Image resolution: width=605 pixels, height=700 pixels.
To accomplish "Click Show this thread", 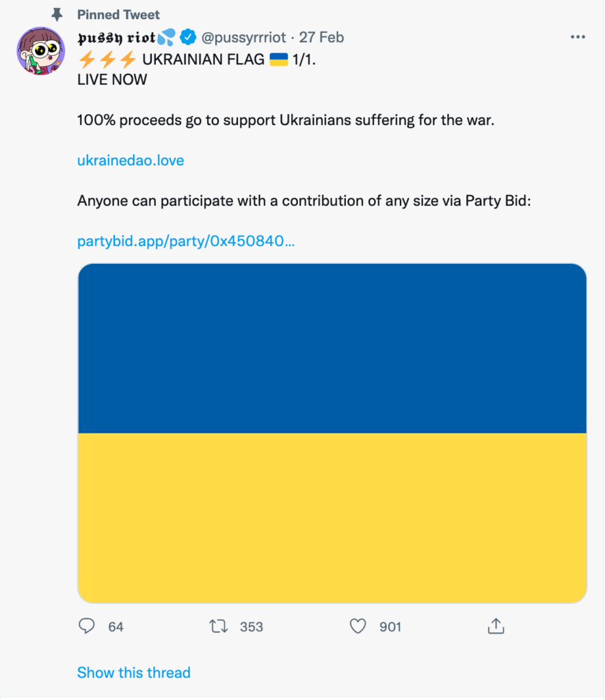I will 133,673.
